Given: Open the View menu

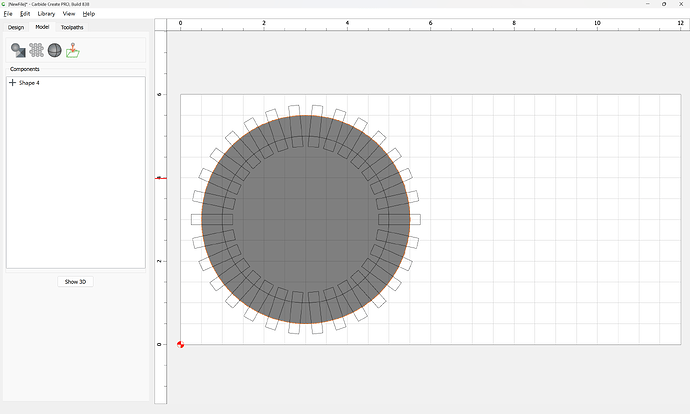Looking at the screenshot, I should coord(69,14).
